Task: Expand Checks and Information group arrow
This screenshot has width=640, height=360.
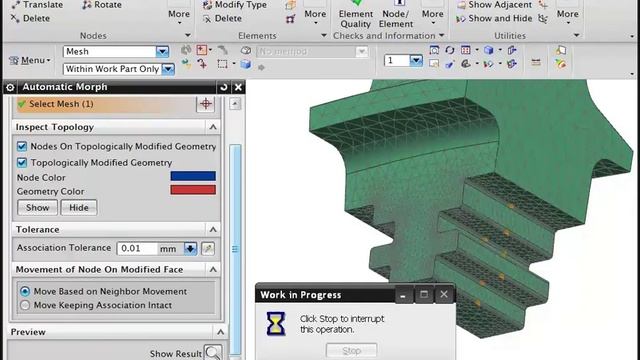Action: click(441, 36)
